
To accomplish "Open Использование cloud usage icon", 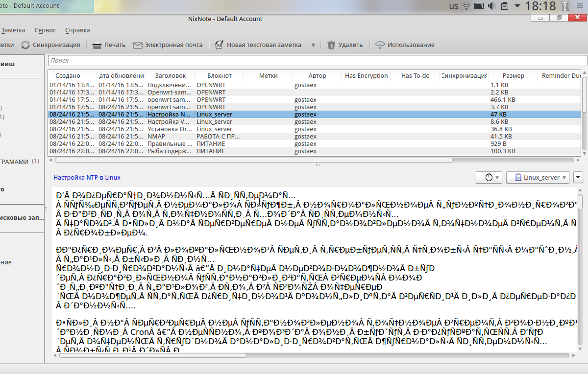I will point(380,45).
